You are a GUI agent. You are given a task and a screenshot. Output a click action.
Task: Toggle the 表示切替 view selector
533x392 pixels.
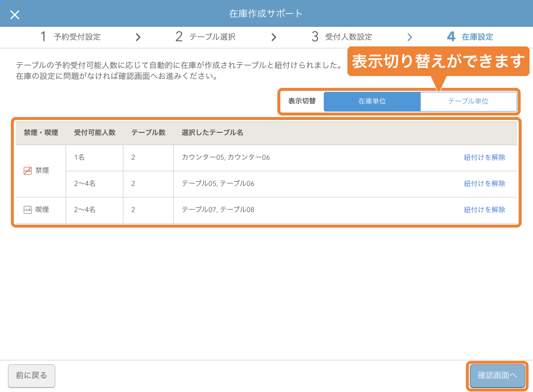point(303,101)
